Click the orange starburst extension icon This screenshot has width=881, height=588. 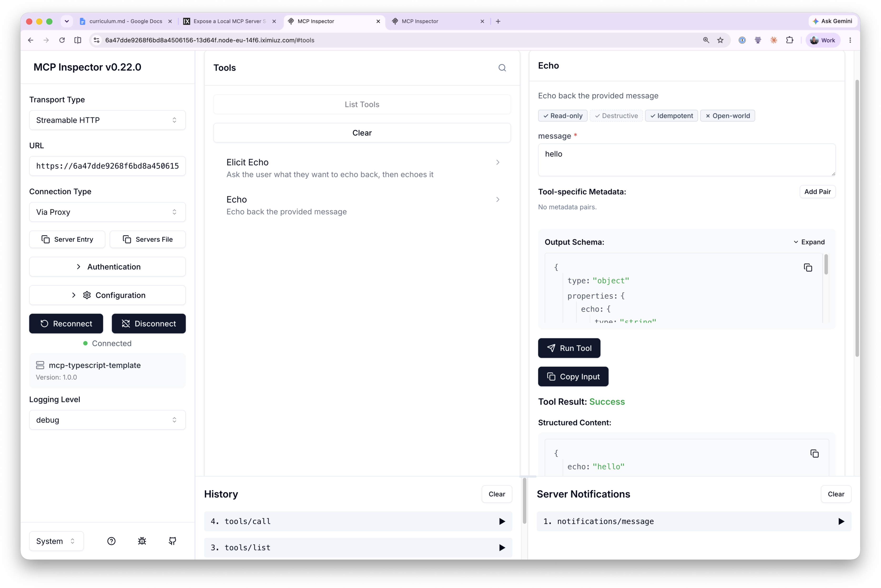[773, 40]
